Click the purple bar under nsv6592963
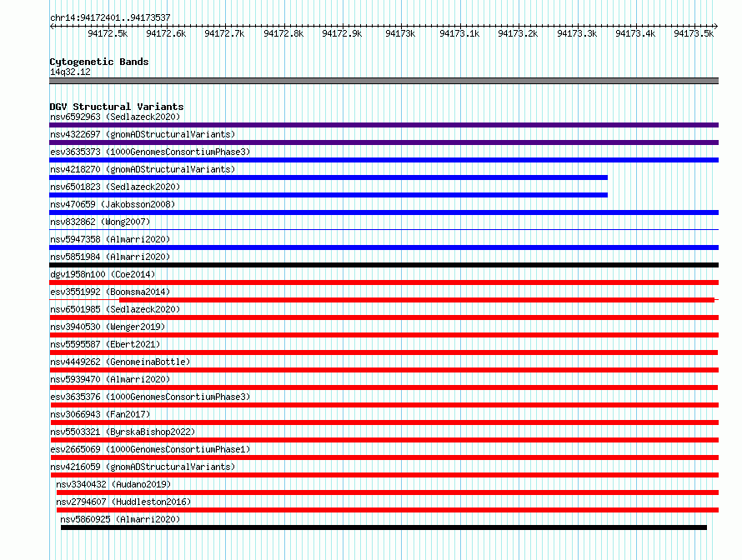The height and width of the screenshot is (560, 742). pyautogui.click(x=384, y=125)
